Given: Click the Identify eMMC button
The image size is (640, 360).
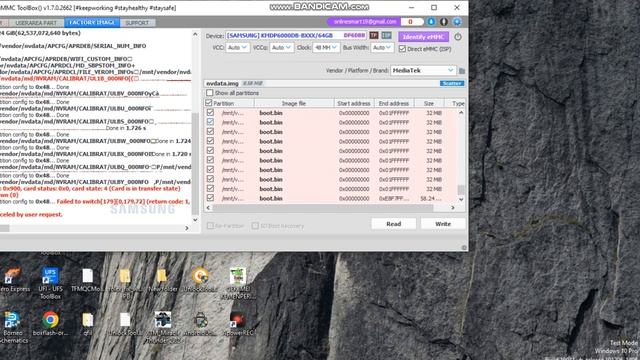Looking at the screenshot, I should (423, 37).
